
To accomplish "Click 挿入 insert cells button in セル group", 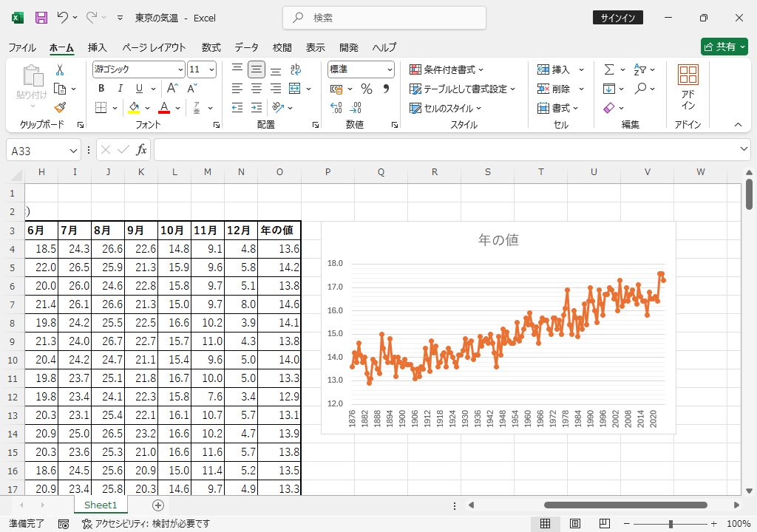I will pos(554,69).
